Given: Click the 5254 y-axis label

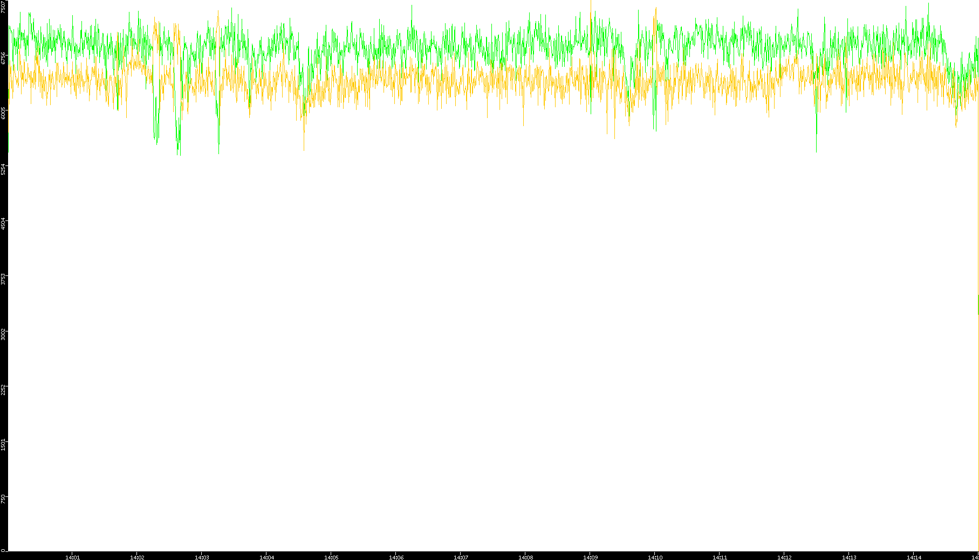Looking at the screenshot, I should tap(4, 169).
